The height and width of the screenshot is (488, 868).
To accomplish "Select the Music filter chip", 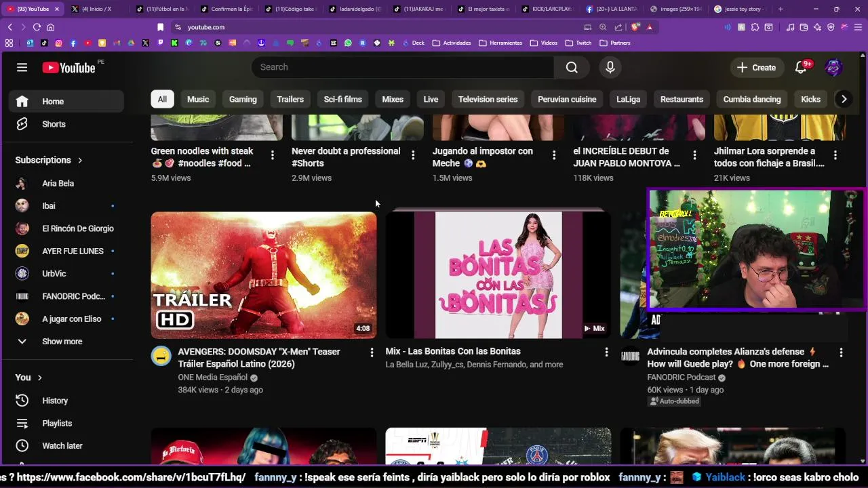I will (x=198, y=99).
